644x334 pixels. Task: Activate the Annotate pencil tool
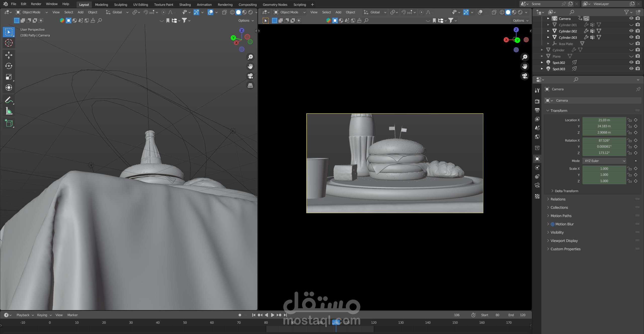[x=9, y=100]
